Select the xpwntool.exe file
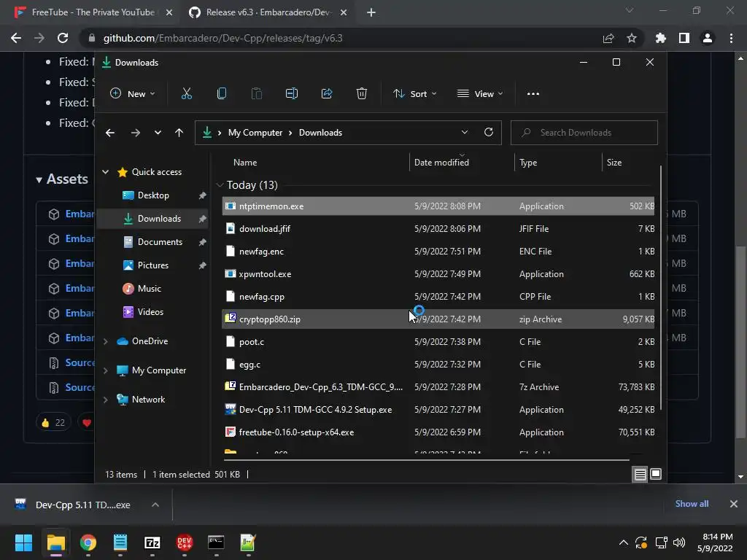This screenshot has height=560, width=747. (x=438, y=274)
